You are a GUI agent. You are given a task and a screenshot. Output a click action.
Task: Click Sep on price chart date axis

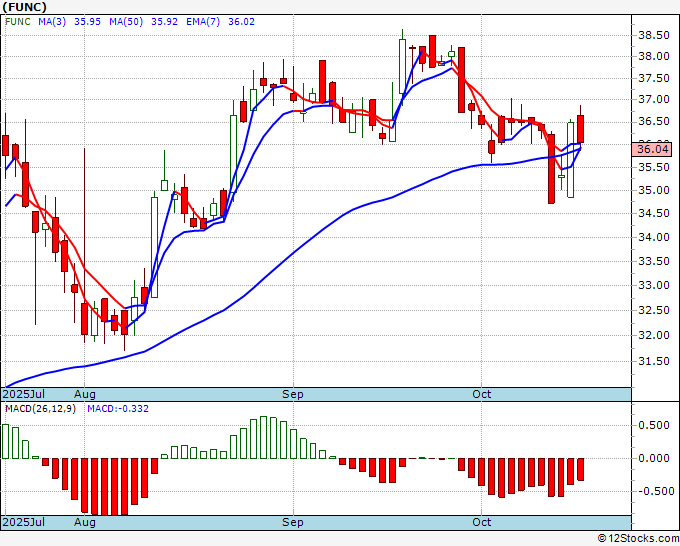(x=293, y=394)
